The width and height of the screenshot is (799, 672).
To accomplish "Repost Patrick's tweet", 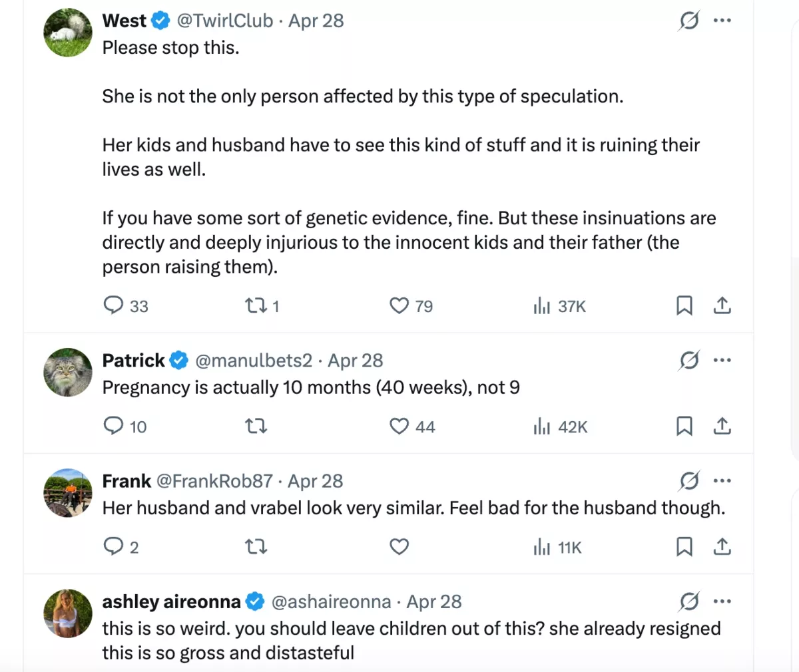I will coord(256,426).
